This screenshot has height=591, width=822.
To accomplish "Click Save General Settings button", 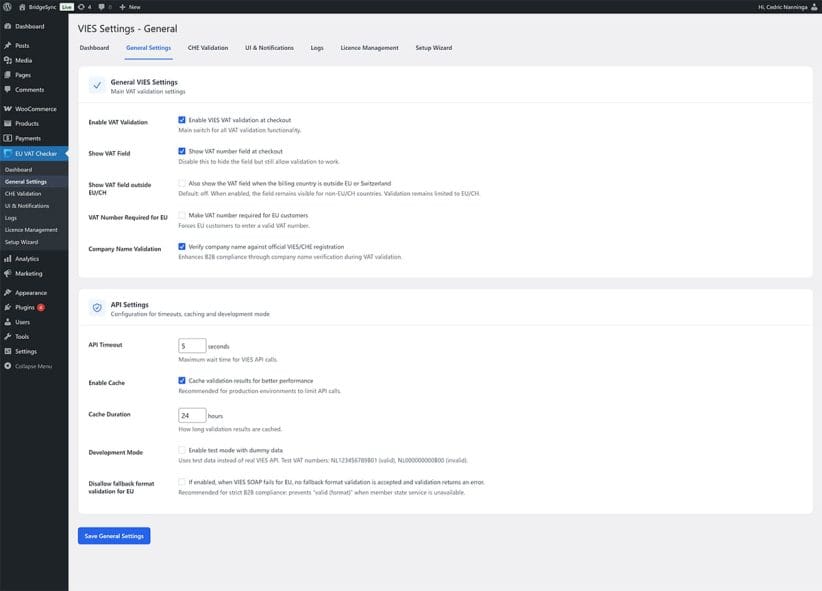I will (x=114, y=536).
